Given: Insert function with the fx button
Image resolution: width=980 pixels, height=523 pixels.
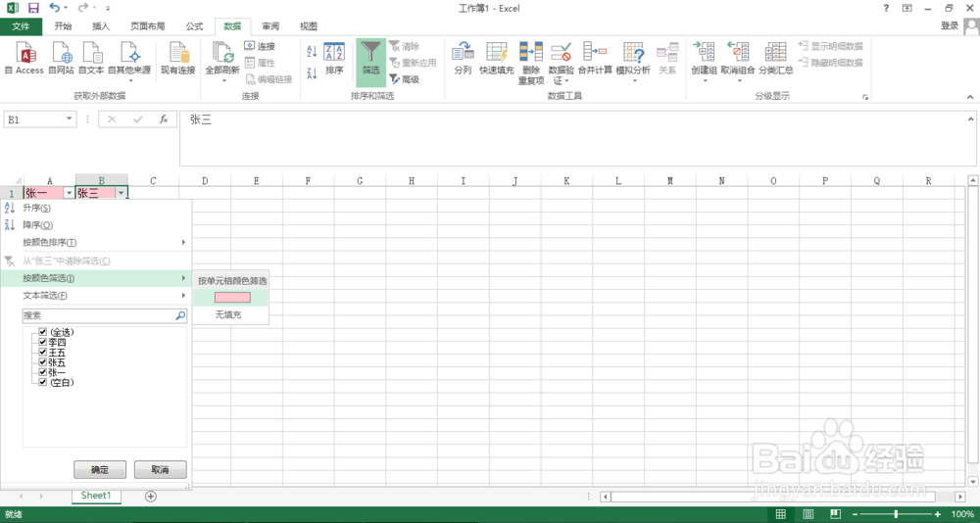Looking at the screenshot, I should tap(164, 119).
